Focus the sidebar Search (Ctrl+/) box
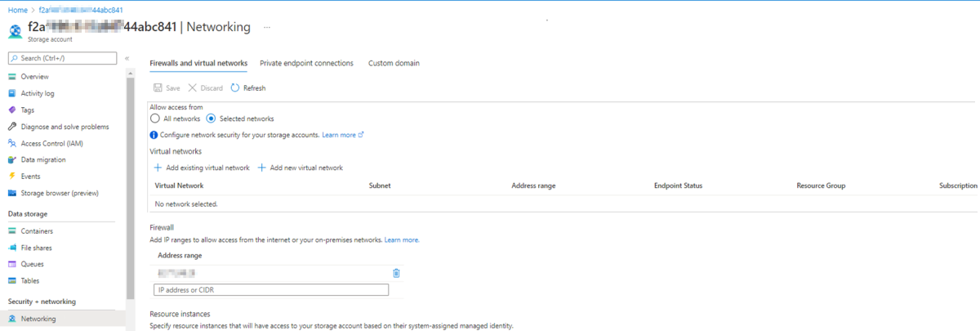This screenshot has width=980, height=331. (x=64, y=58)
